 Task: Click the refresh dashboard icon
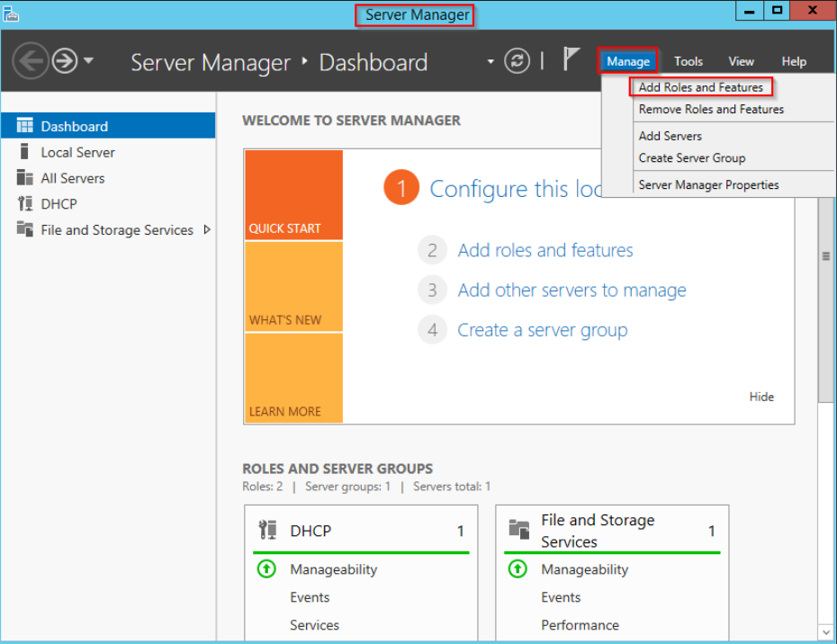[x=517, y=61]
